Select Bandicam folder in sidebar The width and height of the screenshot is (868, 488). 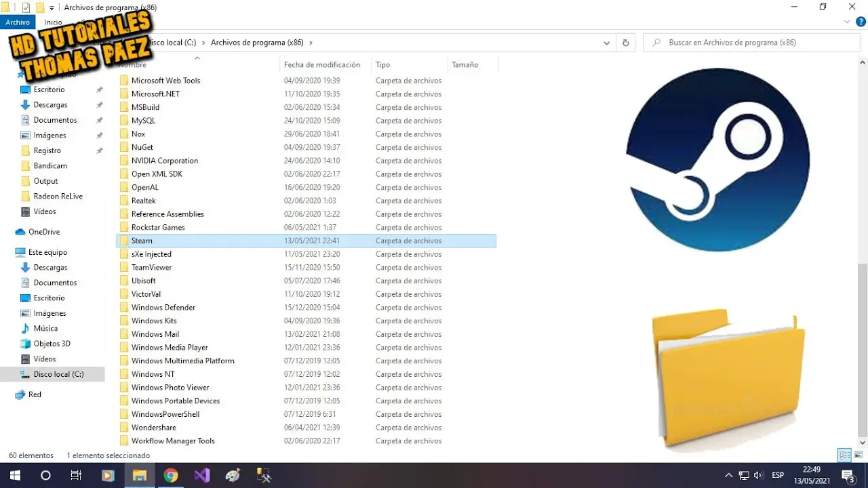point(50,165)
